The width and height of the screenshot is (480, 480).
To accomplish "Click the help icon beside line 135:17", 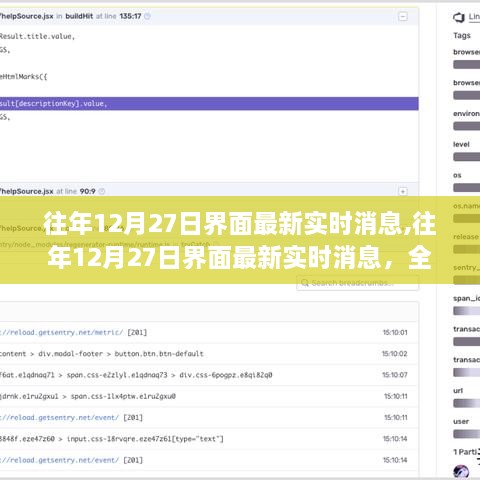I will 147,16.
